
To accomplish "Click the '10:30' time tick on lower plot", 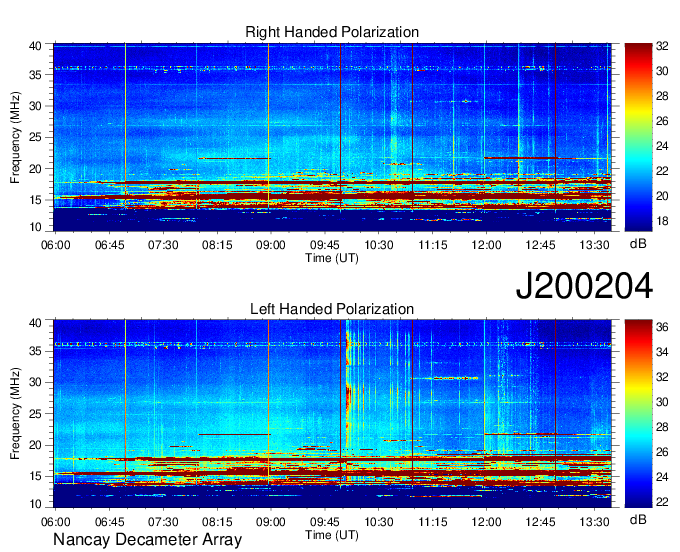I will click(x=379, y=521).
